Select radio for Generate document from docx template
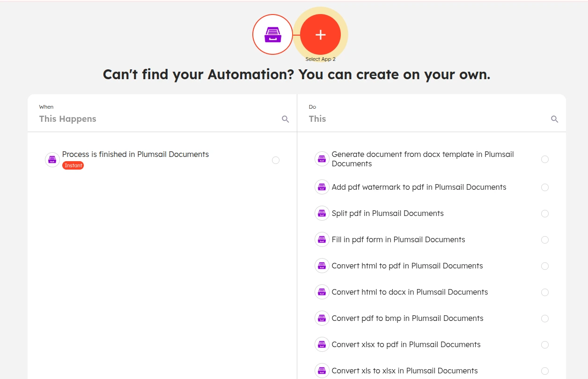 (x=545, y=159)
